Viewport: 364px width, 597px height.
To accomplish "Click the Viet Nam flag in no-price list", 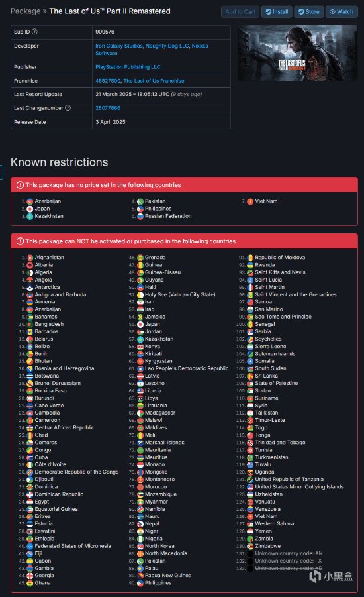I will [250, 201].
